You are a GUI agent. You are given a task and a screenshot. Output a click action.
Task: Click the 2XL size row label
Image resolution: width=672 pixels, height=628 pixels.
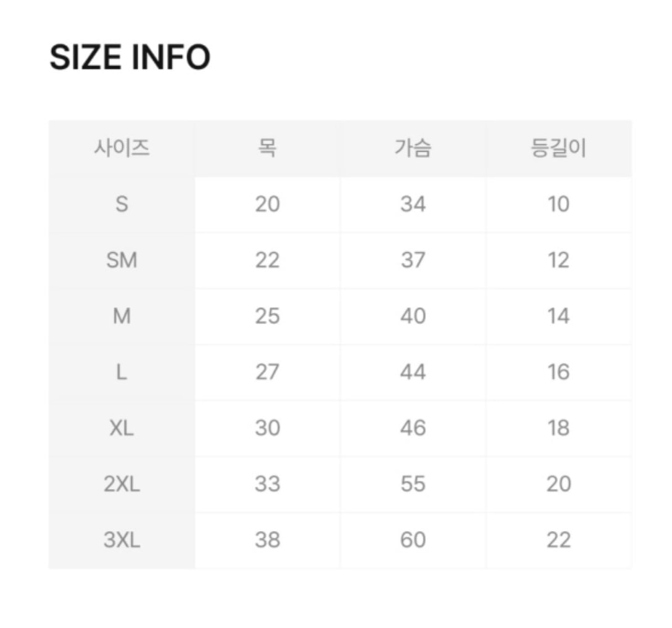[x=122, y=484]
